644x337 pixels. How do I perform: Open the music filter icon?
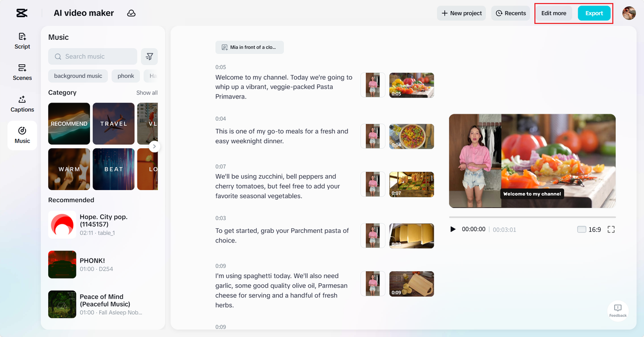tap(149, 56)
